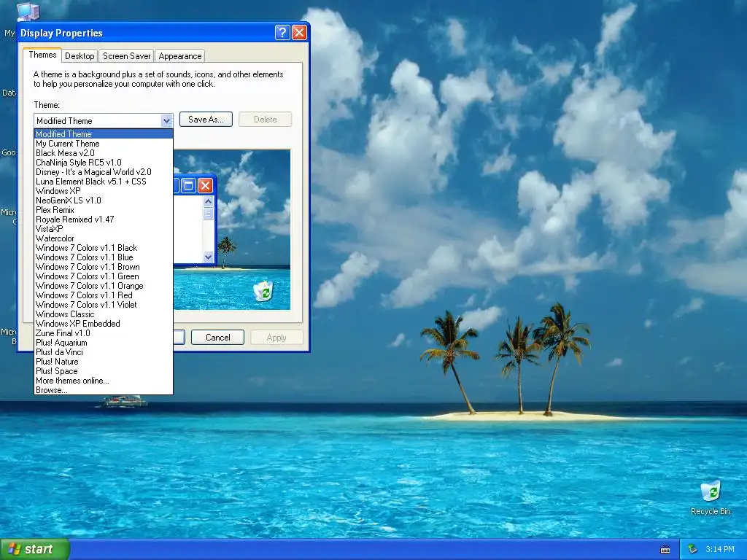Click the preview window's red close icon

(205, 185)
